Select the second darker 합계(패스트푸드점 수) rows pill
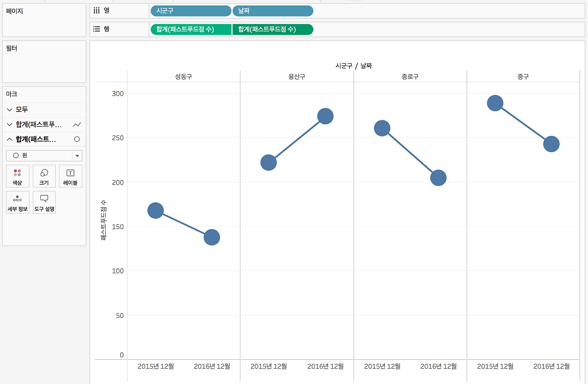Viewport: 588px width, 384px height. point(273,29)
